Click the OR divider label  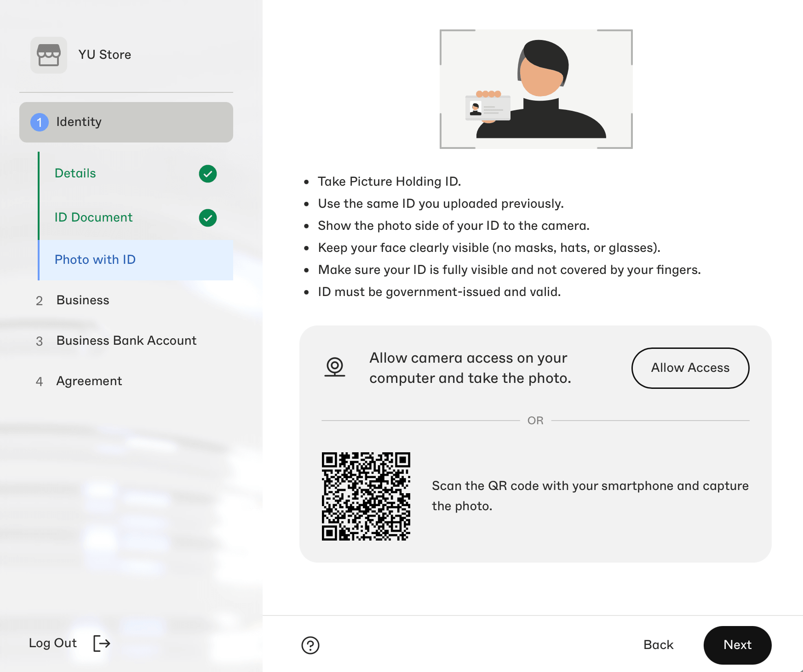[x=535, y=421]
